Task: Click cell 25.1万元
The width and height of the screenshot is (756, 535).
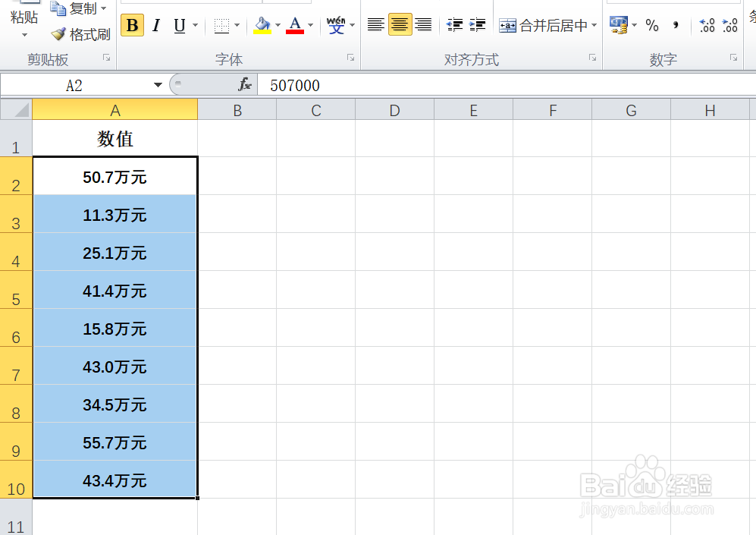Action: point(114,252)
